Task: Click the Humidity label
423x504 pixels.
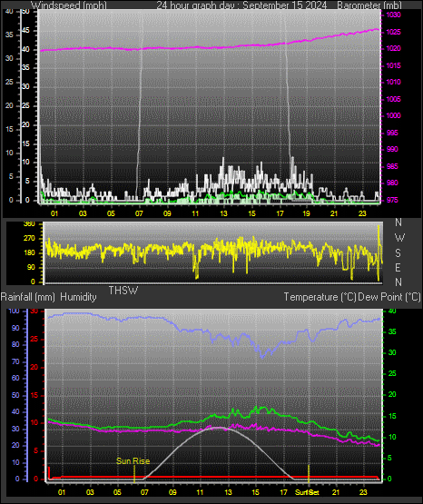Action: [78, 297]
